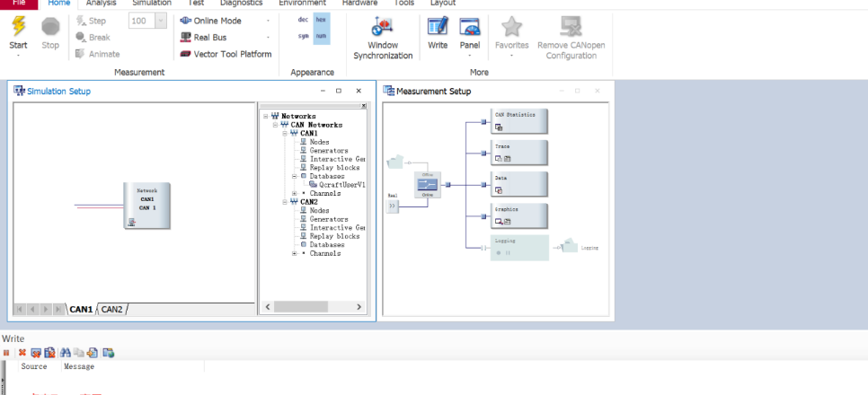
Task: Open the Hardware ribbon tab
Action: pyautogui.click(x=359, y=4)
